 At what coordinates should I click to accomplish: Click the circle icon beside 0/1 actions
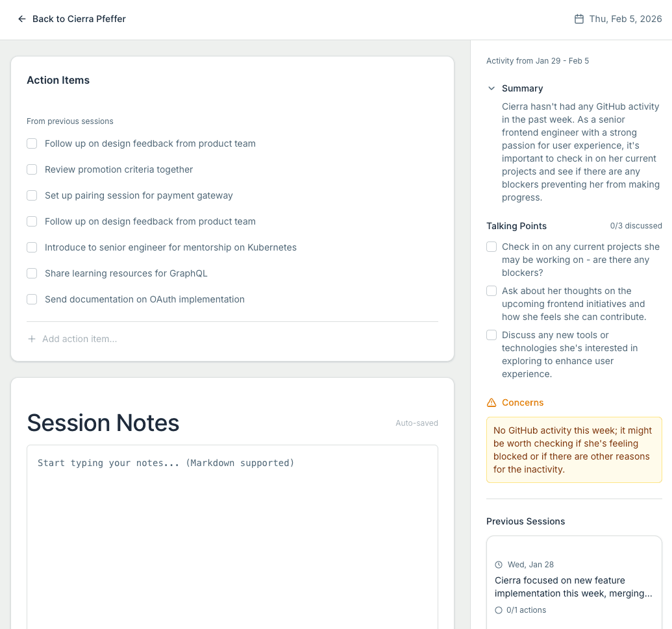click(x=498, y=610)
